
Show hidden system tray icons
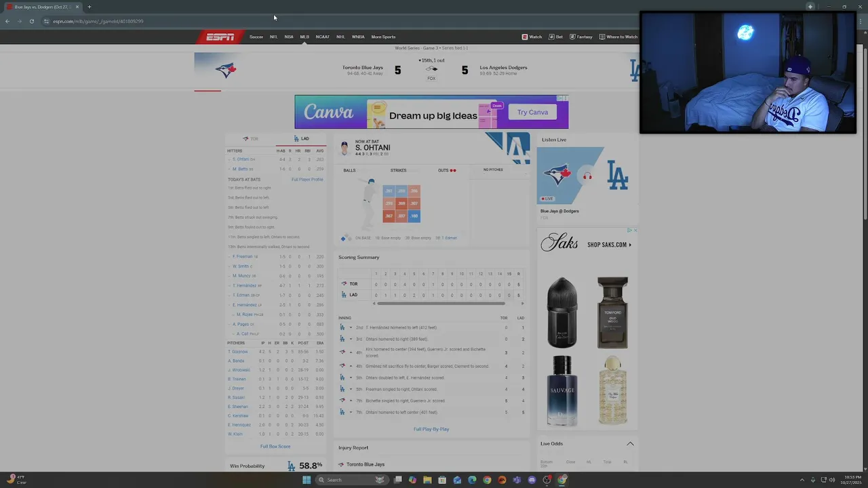point(802,480)
